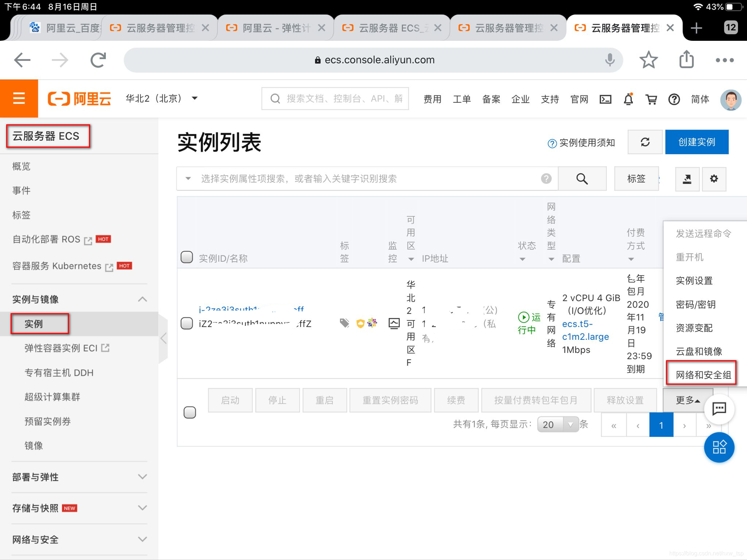Open the help question mark icon

click(674, 99)
